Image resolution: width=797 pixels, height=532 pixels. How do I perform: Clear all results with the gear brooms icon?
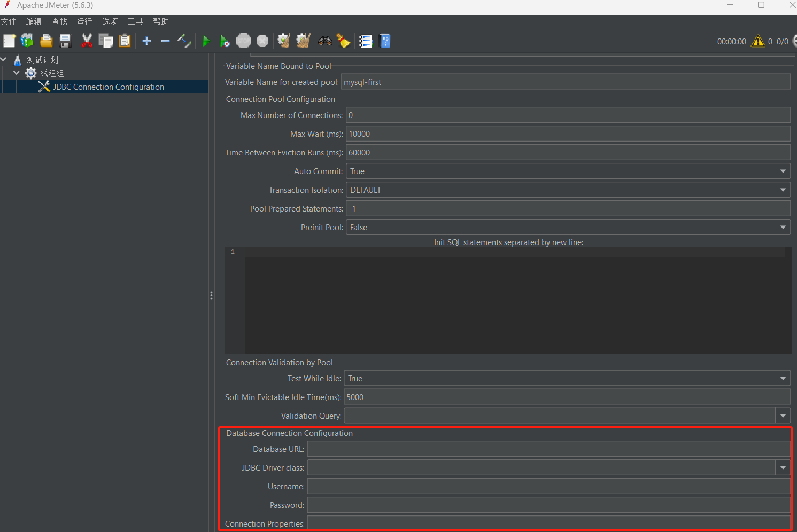tap(303, 41)
